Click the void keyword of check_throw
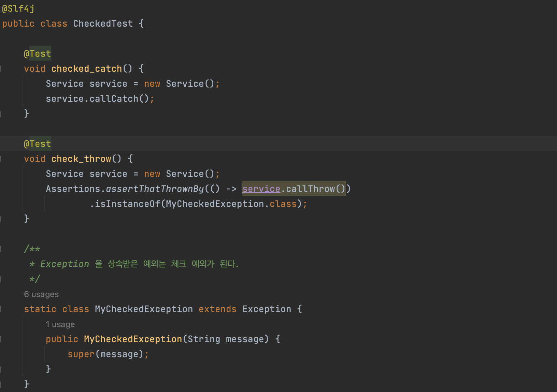The width and height of the screenshot is (557, 392). [x=34, y=159]
